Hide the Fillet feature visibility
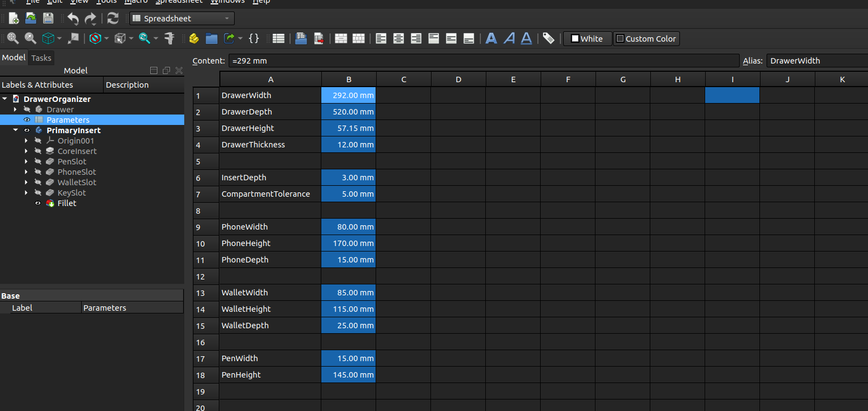 [x=38, y=203]
